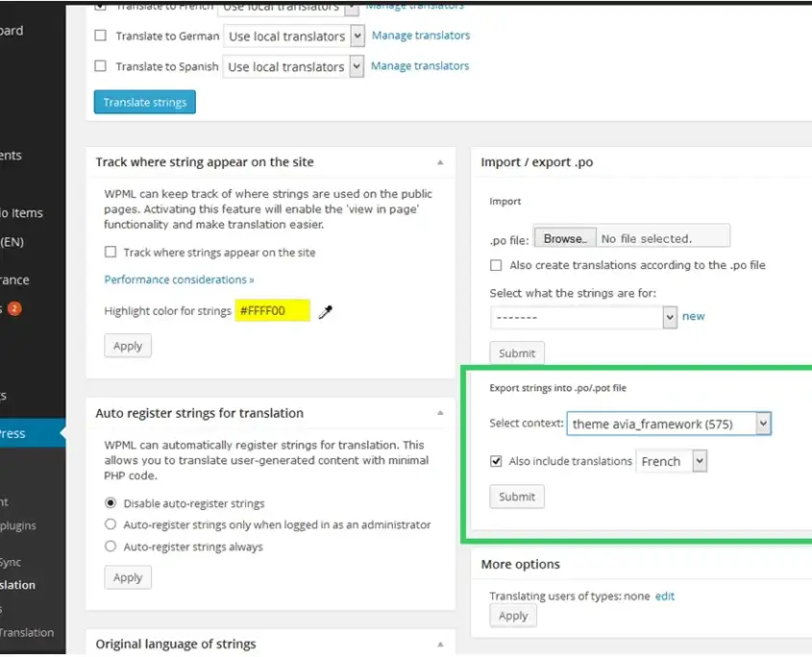Uncheck Also include translations checkbox
Screen dimensions: 812x657
point(496,461)
